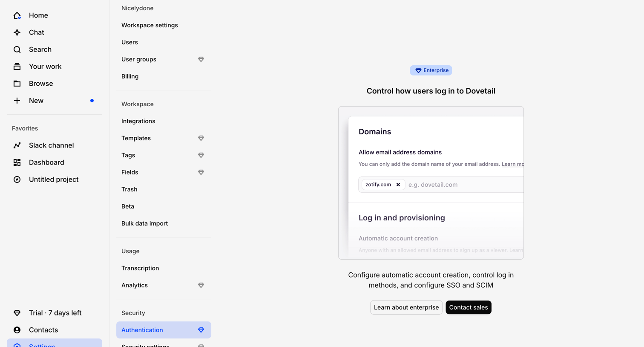Click the Domains preview heading
This screenshot has width=644, height=347.
[375, 132]
